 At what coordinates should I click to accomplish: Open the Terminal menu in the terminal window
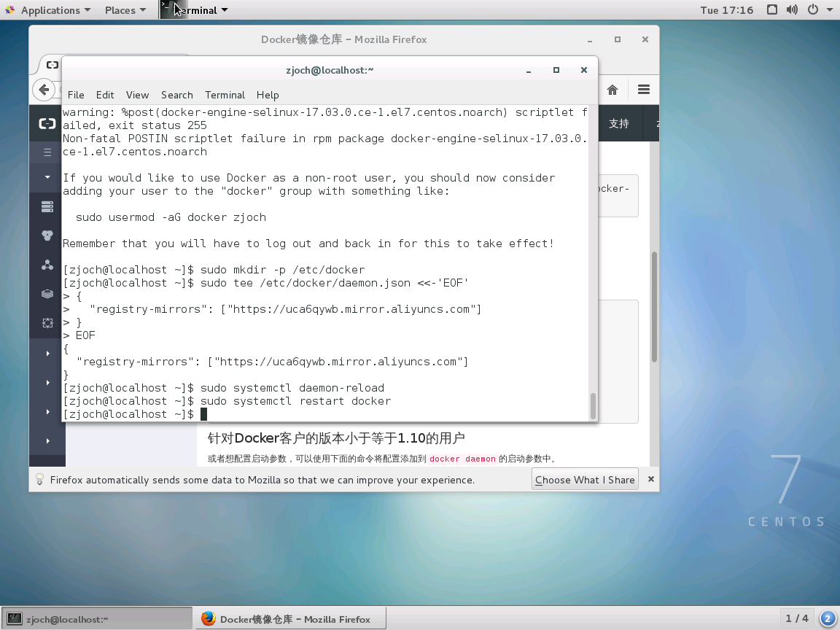[225, 95]
